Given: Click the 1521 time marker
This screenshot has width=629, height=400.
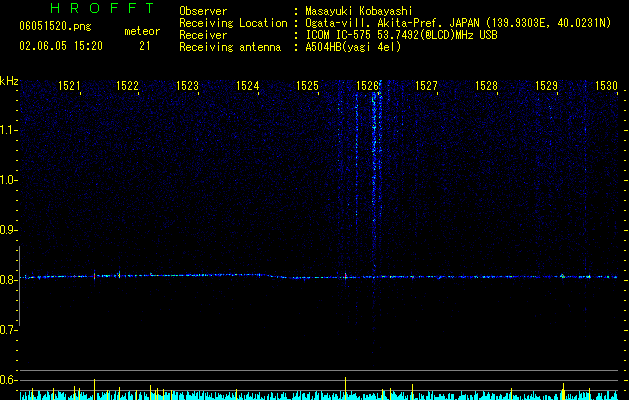Looking at the screenshot, I should (69, 85).
